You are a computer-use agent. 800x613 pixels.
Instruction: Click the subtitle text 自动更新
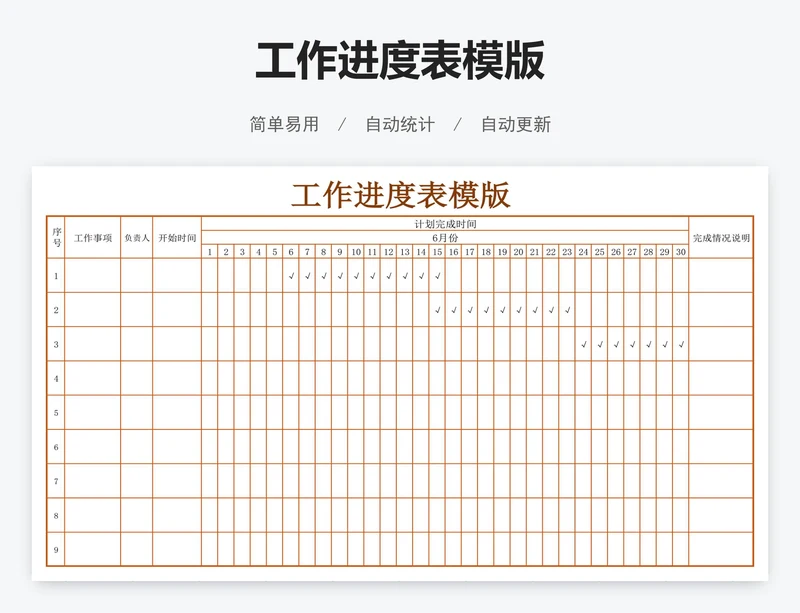tap(516, 124)
